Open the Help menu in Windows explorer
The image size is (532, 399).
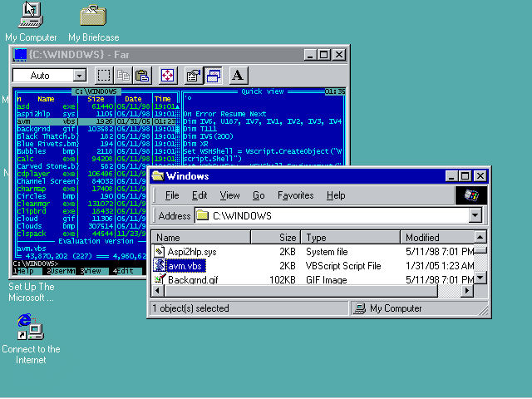tap(336, 195)
